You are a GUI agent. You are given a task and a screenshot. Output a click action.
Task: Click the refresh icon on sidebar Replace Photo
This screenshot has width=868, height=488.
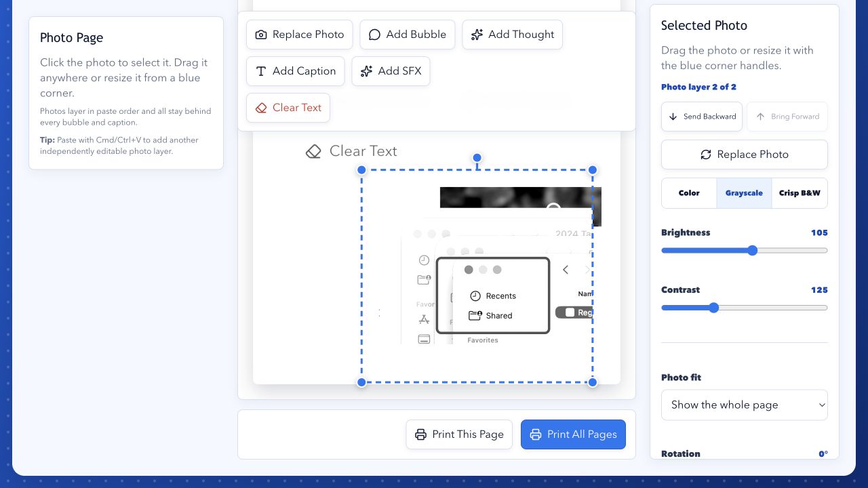706,155
